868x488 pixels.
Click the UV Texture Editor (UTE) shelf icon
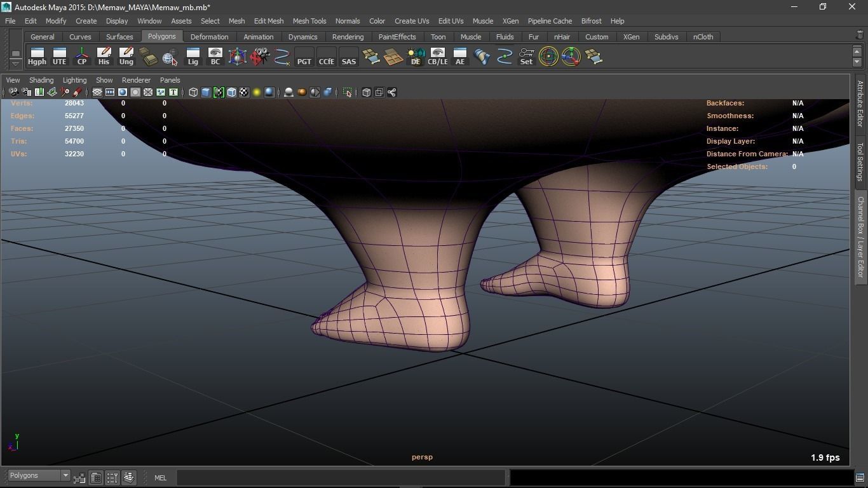point(59,57)
